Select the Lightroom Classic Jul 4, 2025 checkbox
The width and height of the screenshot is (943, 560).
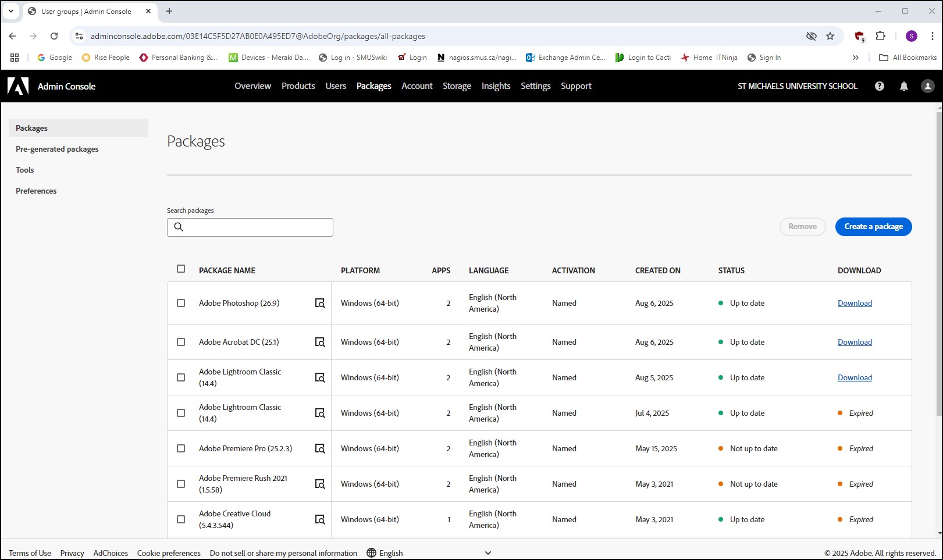[x=181, y=413]
